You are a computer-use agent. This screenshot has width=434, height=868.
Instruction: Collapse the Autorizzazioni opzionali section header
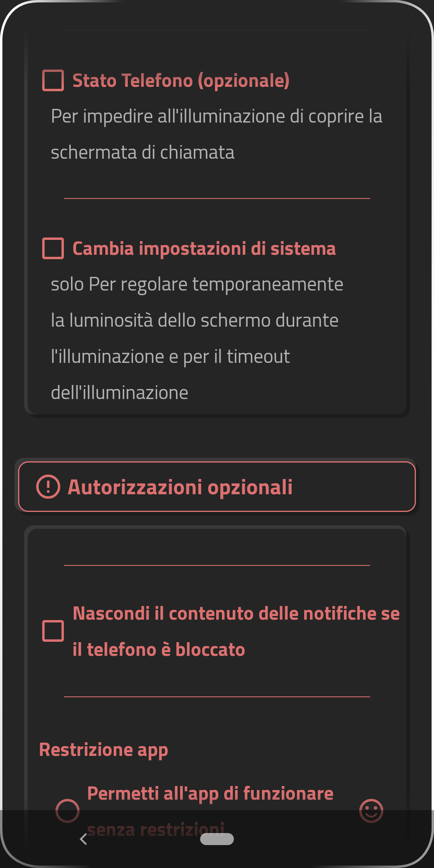(x=217, y=487)
